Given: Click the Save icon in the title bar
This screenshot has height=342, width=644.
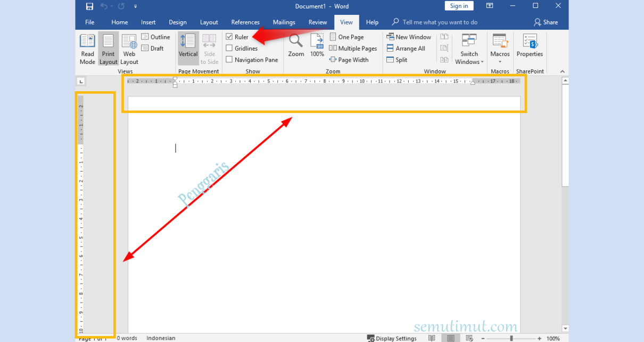Looking at the screenshot, I should (x=89, y=6).
